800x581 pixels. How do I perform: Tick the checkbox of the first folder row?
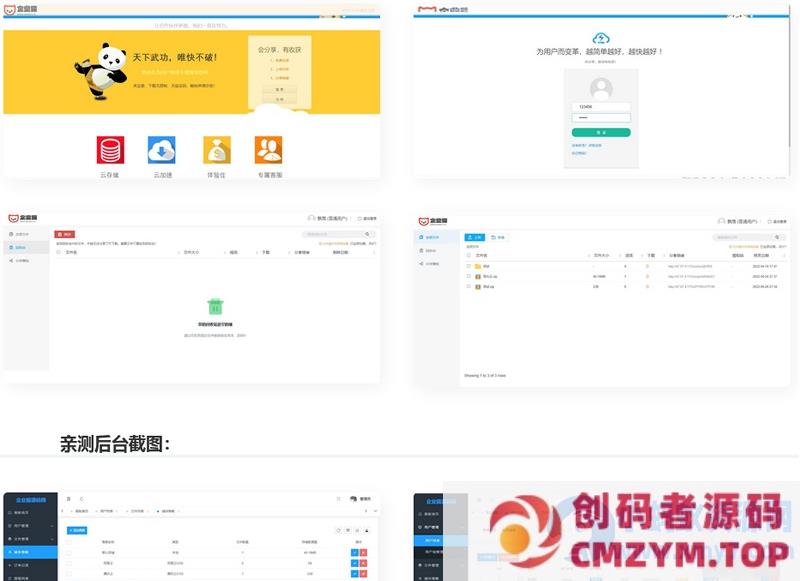click(469, 266)
